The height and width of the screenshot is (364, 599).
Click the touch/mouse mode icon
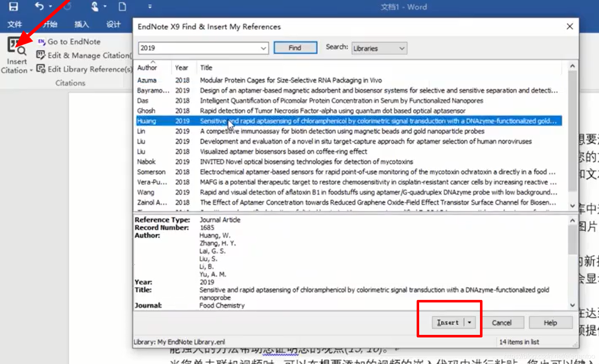pos(95,6)
